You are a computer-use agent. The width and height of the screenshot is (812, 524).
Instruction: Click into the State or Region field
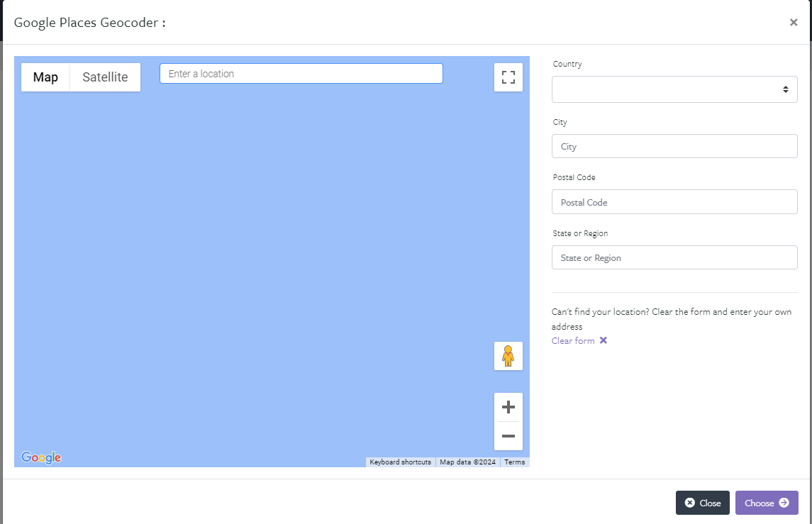coord(674,257)
